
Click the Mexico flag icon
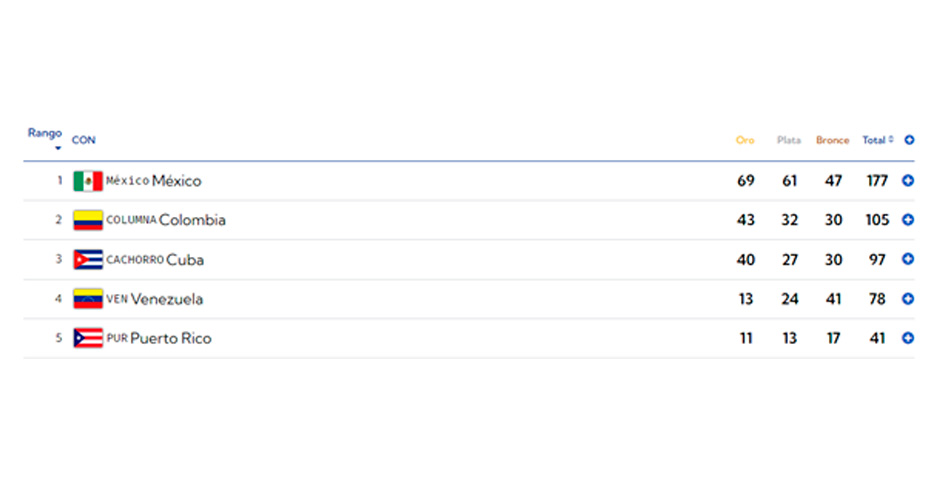(x=88, y=181)
